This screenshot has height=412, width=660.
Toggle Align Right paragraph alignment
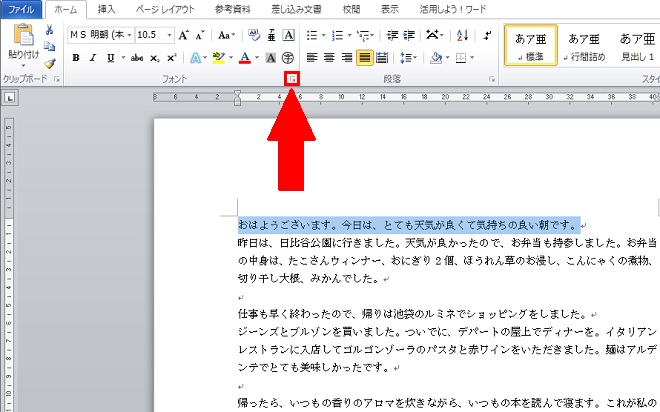[346, 58]
